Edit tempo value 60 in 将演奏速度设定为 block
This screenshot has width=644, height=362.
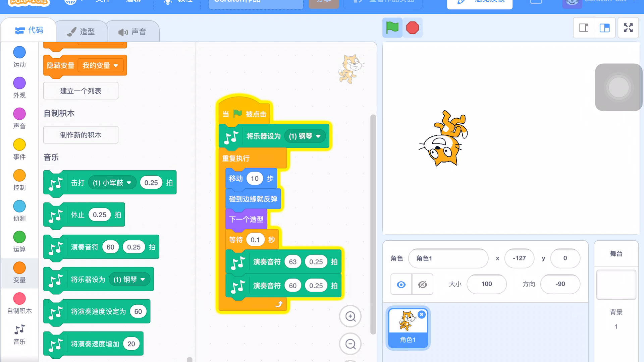pyautogui.click(x=138, y=312)
